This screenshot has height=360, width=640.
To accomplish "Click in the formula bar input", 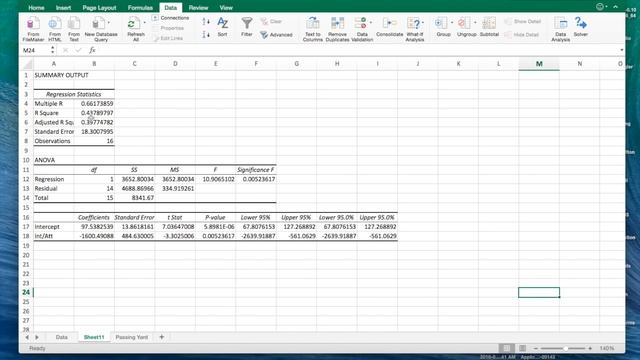I will pos(357,50).
